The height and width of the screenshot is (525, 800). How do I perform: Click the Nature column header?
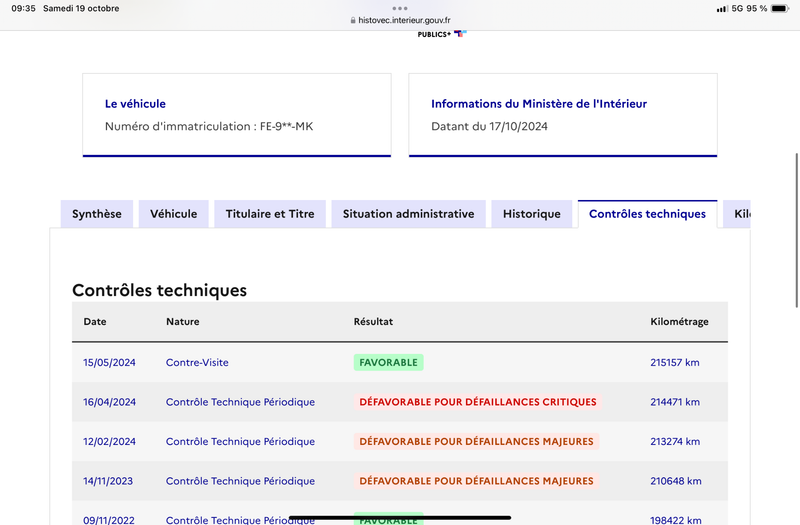pyautogui.click(x=183, y=321)
